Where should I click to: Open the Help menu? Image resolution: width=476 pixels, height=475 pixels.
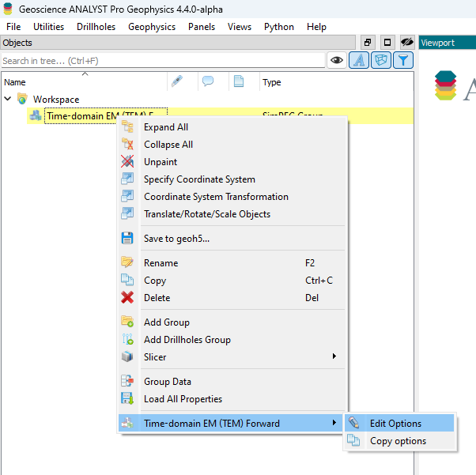click(x=316, y=27)
